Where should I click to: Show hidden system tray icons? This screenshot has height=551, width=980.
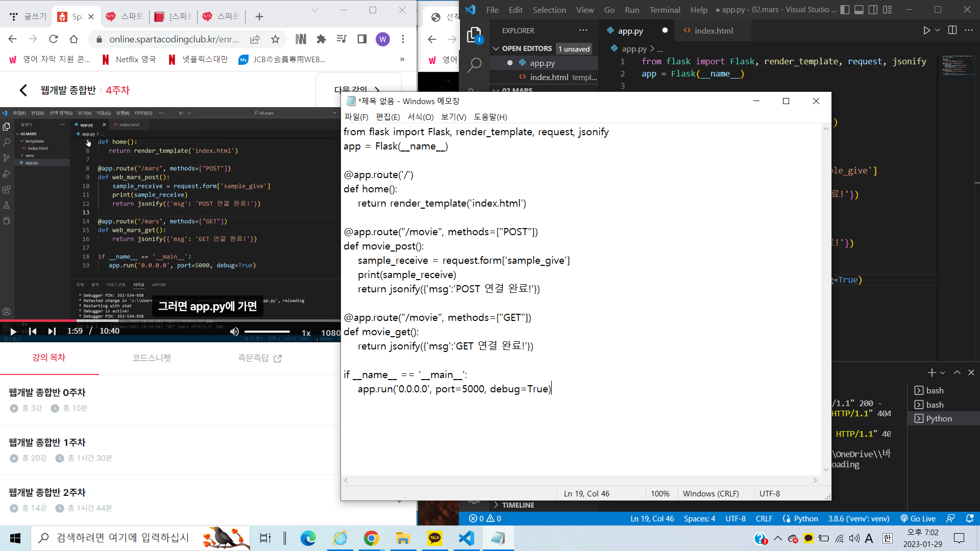(778, 538)
